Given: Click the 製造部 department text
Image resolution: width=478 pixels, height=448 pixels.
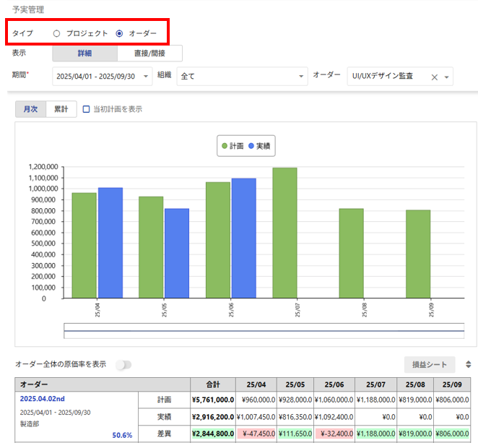Looking at the screenshot, I should [30, 424].
